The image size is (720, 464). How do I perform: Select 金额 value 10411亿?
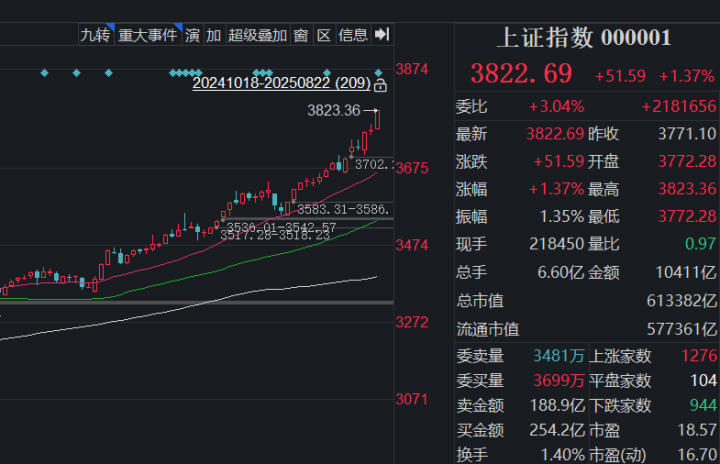pyautogui.click(x=686, y=272)
